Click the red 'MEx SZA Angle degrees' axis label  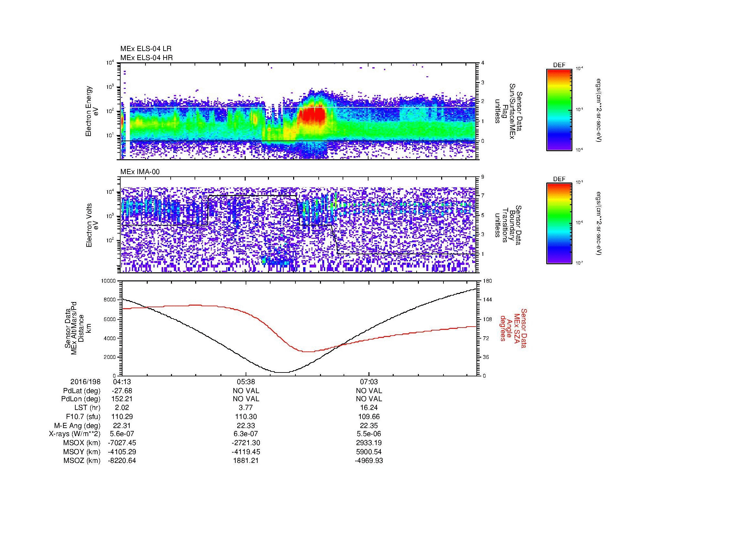[x=513, y=328]
